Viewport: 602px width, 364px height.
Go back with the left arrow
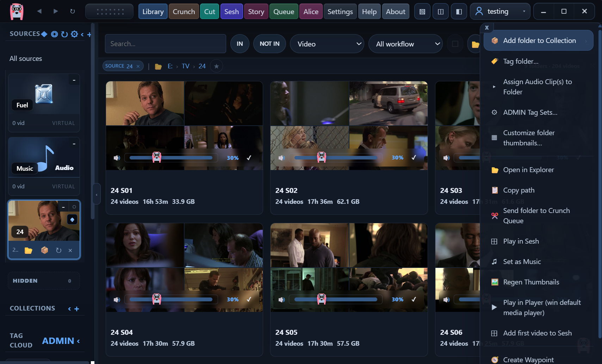tap(39, 11)
